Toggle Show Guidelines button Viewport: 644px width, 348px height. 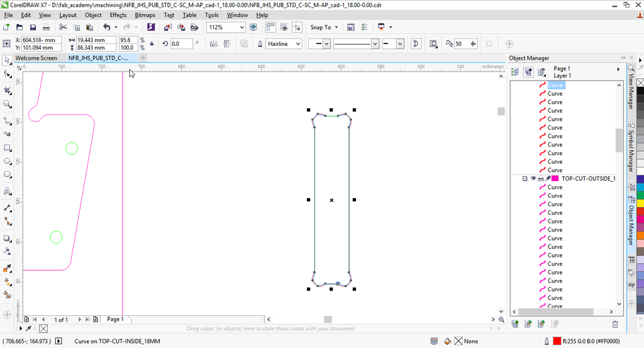pos(297,27)
